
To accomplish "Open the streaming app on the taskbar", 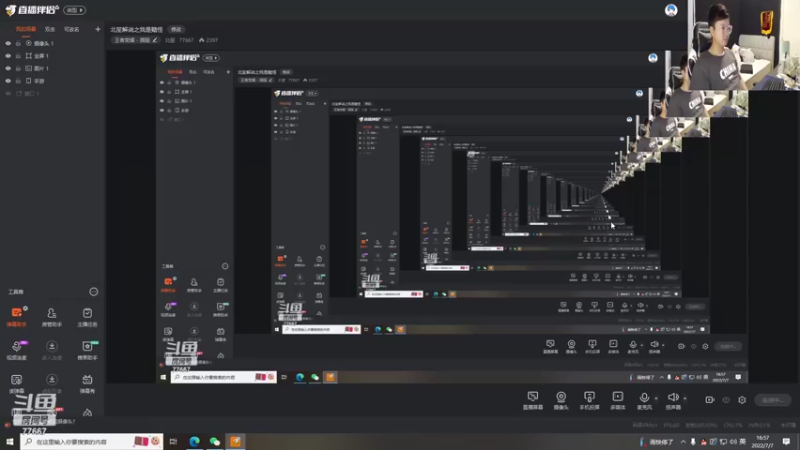I will (235, 441).
